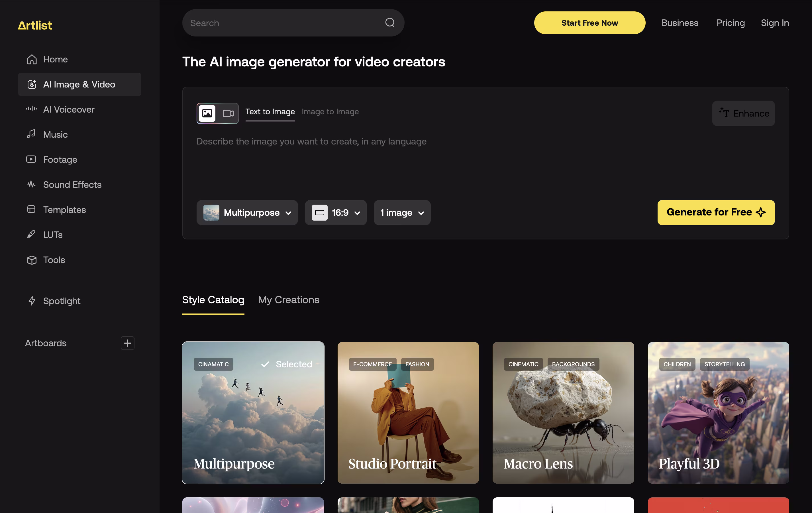Select the Playful 3D style card
This screenshot has height=513, width=812.
718,413
